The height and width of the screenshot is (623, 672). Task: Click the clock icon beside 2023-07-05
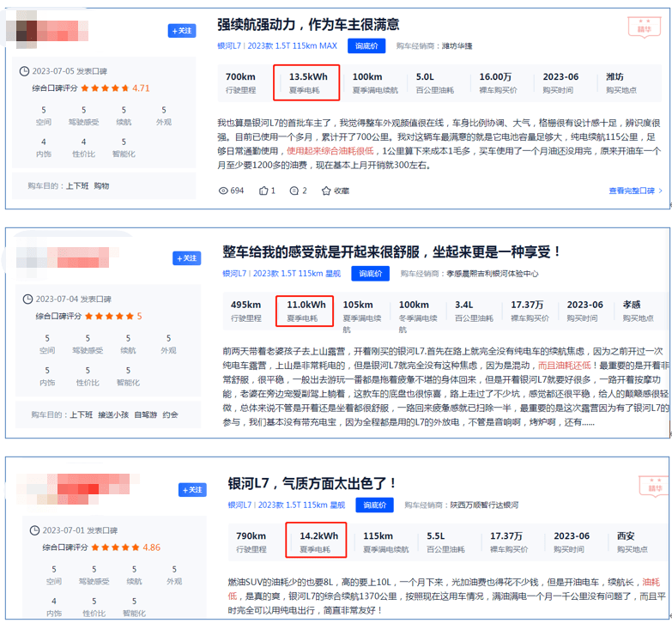[24, 71]
